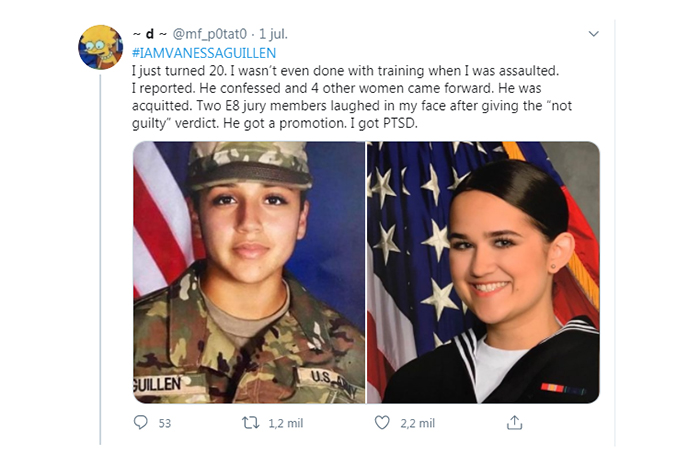Click the like count "2,2 mil"

tap(417, 423)
